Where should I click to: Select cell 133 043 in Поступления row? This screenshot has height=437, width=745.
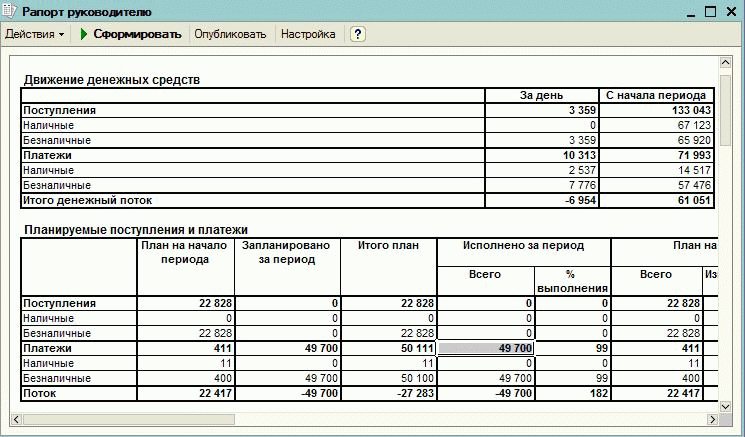[x=656, y=110]
